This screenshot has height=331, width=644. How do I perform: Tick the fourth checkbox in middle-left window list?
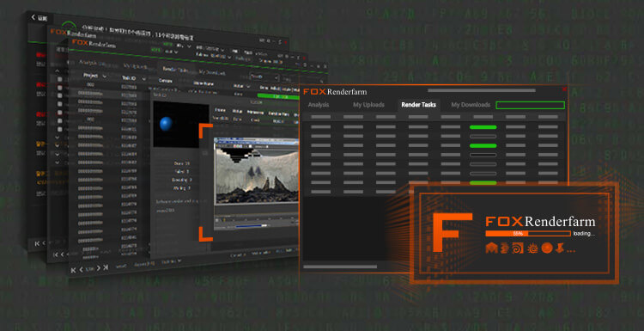pos(60,104)
